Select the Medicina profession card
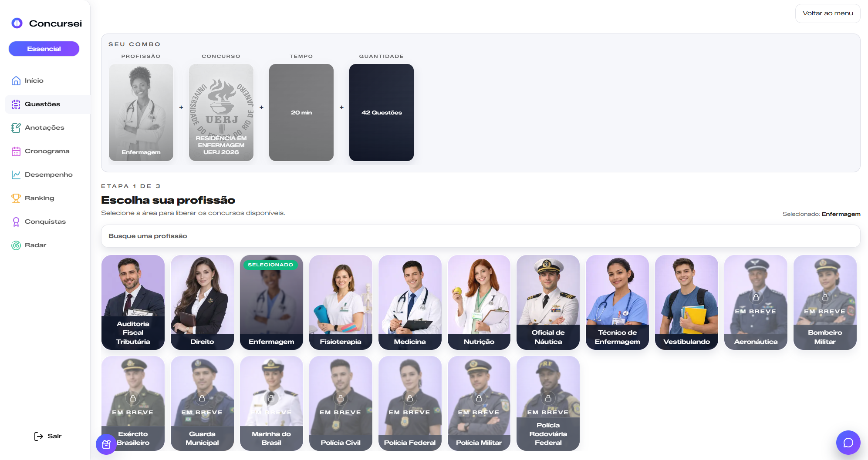Screen dimensions: 868x460 (x=410, y=302)
